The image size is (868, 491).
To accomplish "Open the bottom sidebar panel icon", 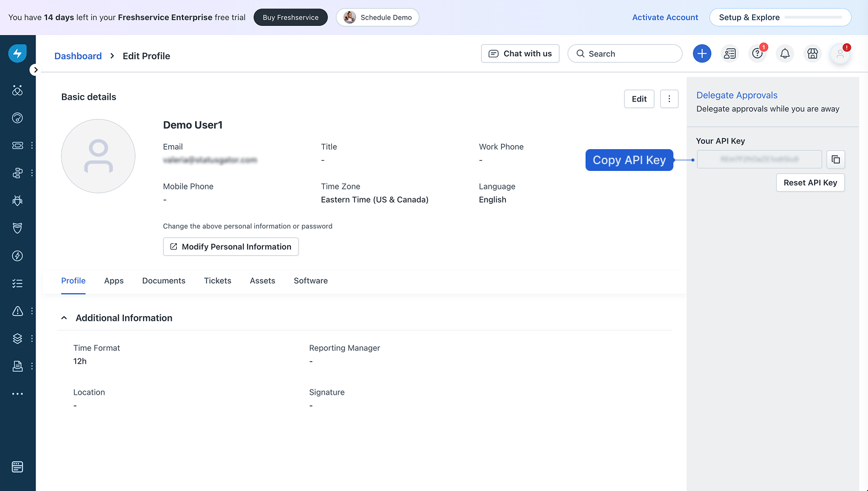I will (17, 467).
